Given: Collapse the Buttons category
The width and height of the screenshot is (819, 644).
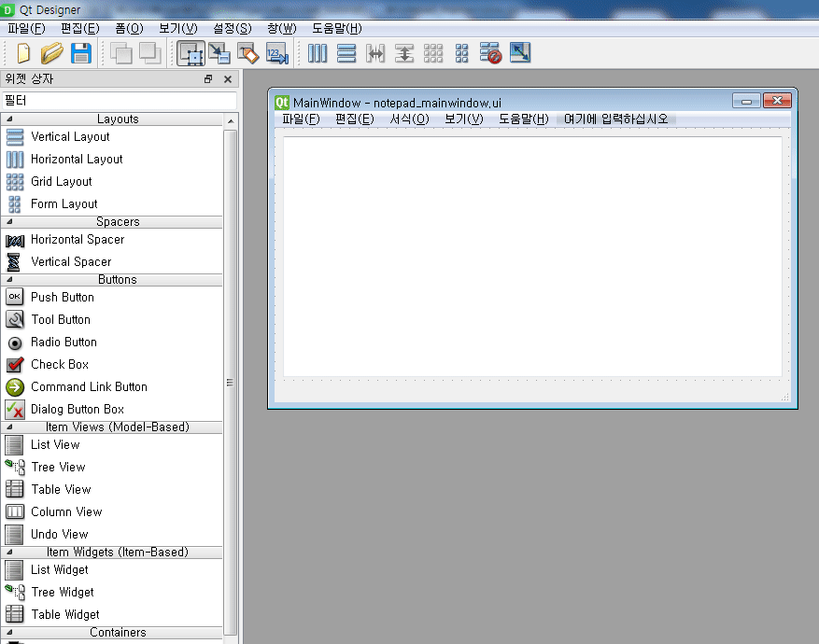Looking at the screenshot, I should [x=9, y=280].
